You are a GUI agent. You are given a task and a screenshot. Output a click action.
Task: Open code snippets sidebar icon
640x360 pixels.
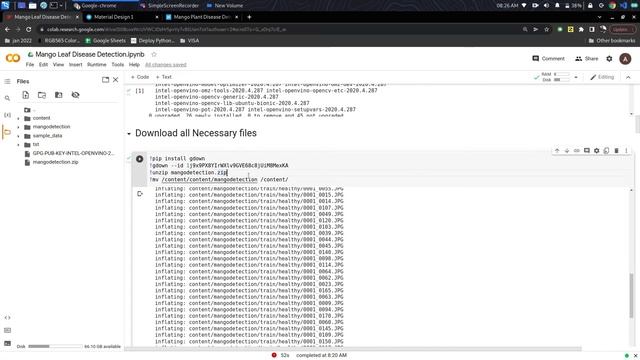pos(7,317)
